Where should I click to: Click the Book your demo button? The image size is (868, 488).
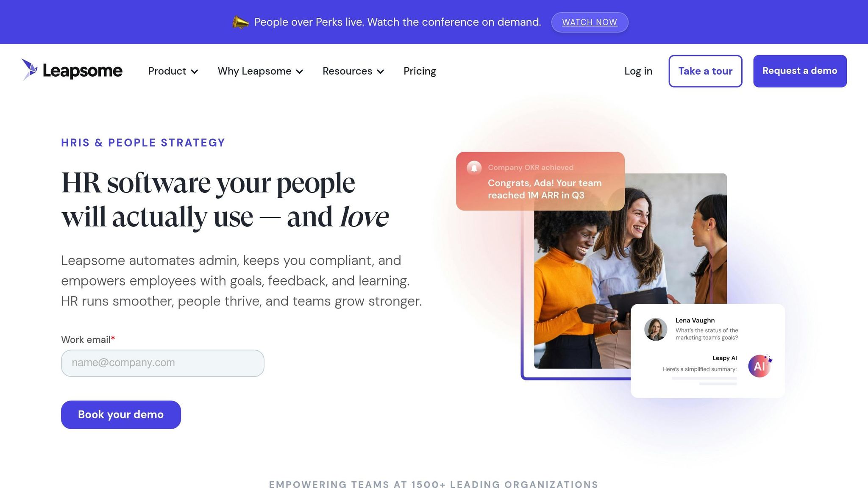121,415
